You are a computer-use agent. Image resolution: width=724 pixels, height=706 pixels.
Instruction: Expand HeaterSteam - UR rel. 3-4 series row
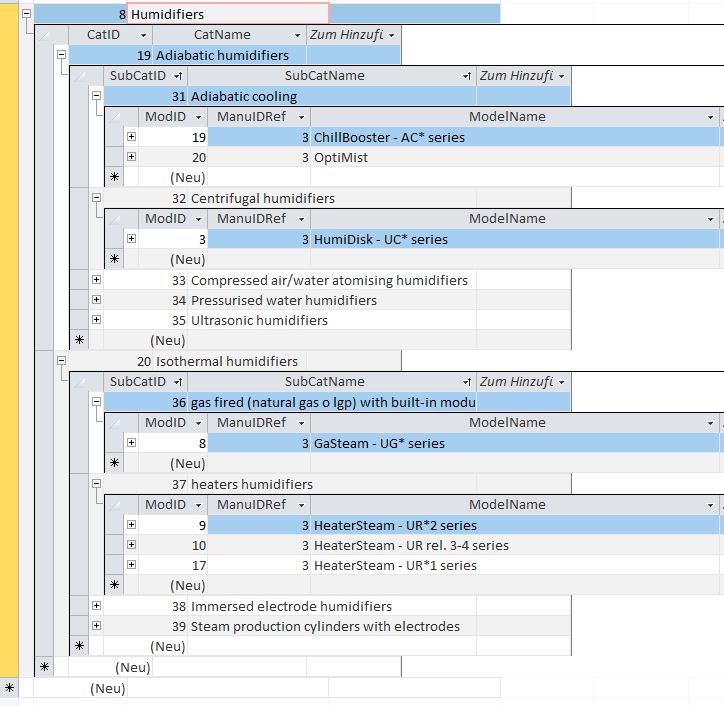point(132,545)
